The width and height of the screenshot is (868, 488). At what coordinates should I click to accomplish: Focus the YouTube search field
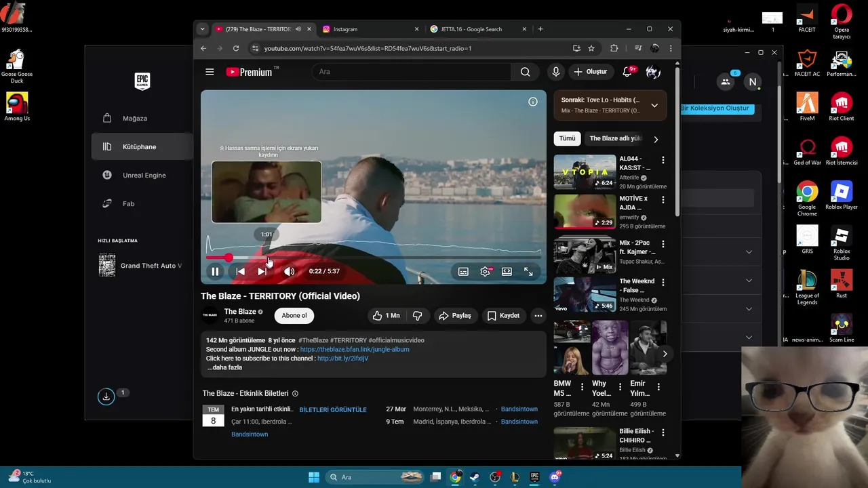tap(411, 72)
